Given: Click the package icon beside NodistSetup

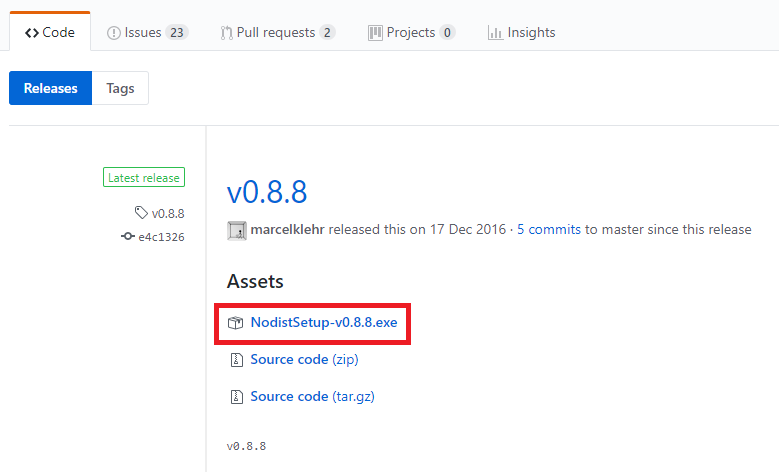Looking at the screenshot, I should (x=235, y=323).
